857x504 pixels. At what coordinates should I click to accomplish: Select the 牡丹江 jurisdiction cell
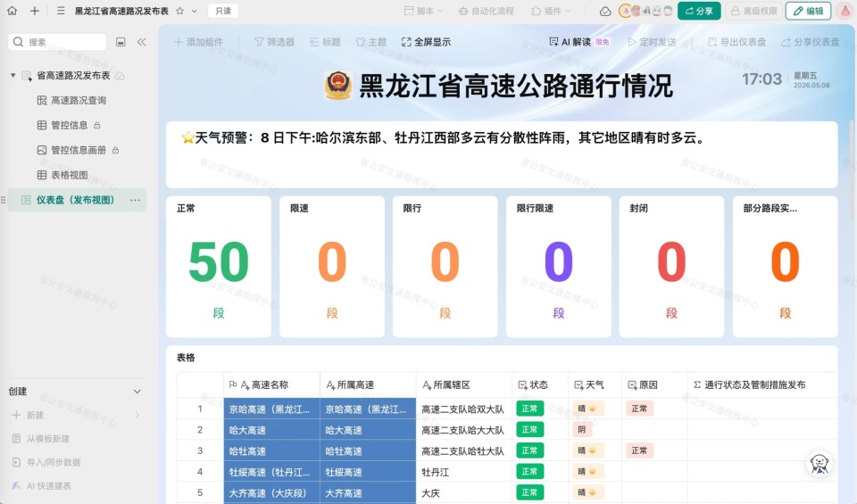click(x=464, y=472)
